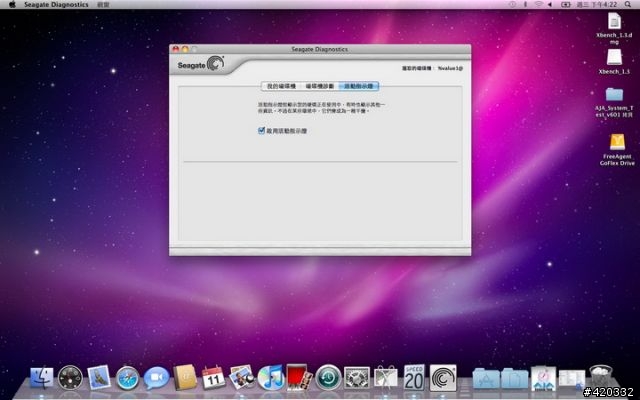Open the Seagate Diagnostics application menu

(56, 4)
